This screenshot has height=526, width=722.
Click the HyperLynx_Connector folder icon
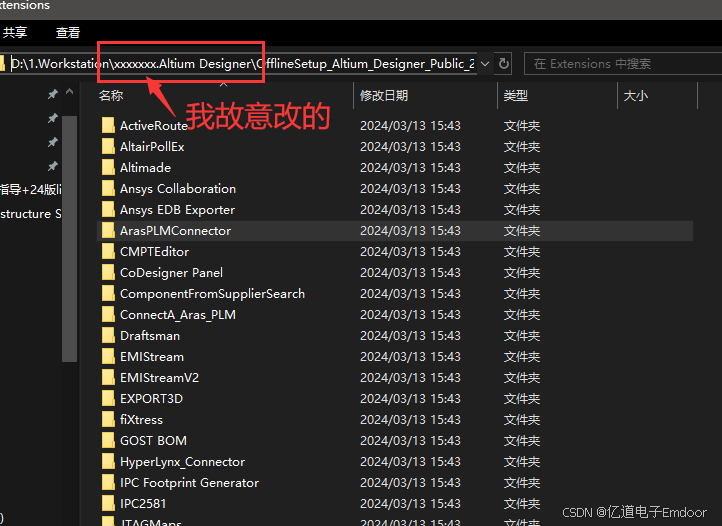[x=108, y=462]
